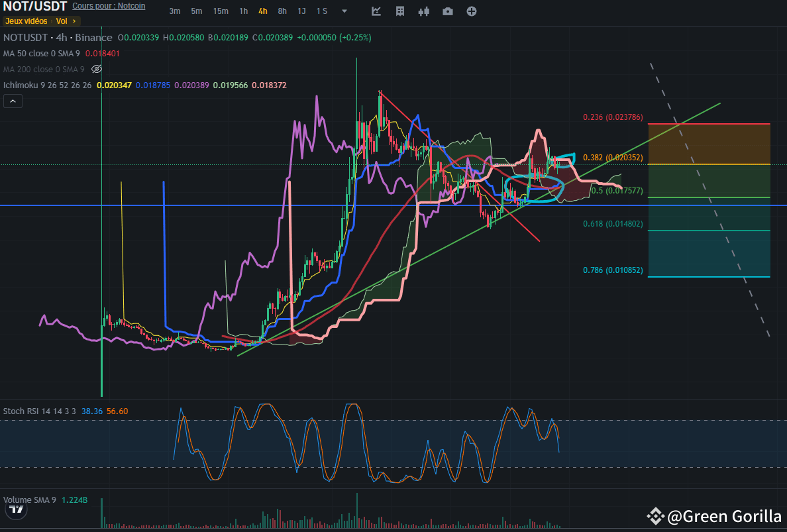The image size is (787, 532).
Task: Select the 'NOTUSDT · 4h · Binance' legend title
Action: pos(58,38)
